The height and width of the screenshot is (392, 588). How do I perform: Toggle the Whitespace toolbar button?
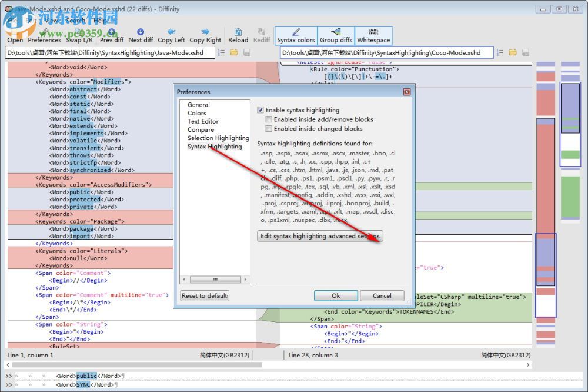tap(373, 36)
